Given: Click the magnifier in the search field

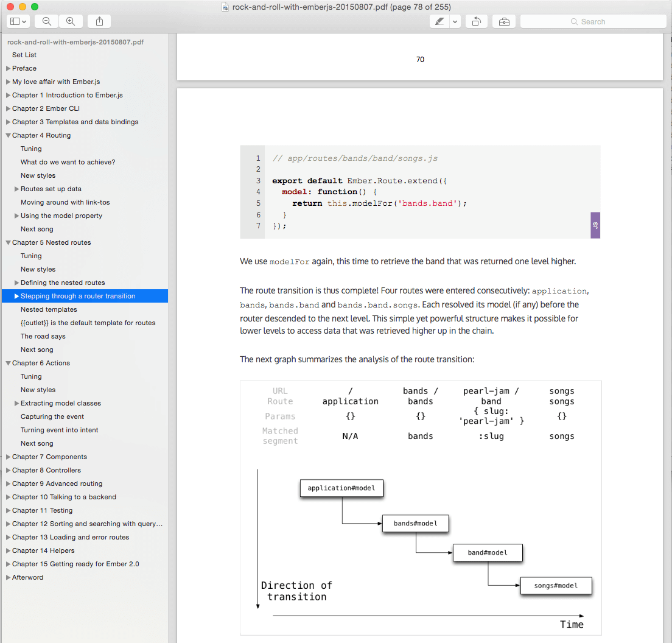Looking at the screenshot, I should tap(573, 21).
